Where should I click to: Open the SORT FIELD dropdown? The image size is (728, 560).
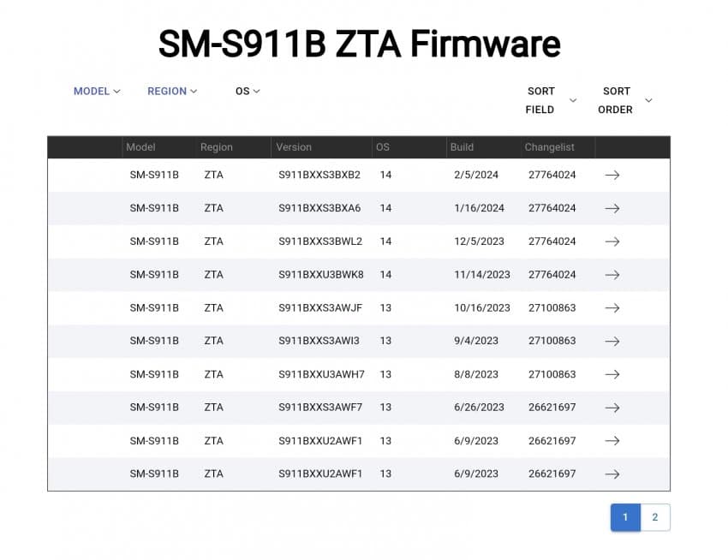tap(551, 100)
